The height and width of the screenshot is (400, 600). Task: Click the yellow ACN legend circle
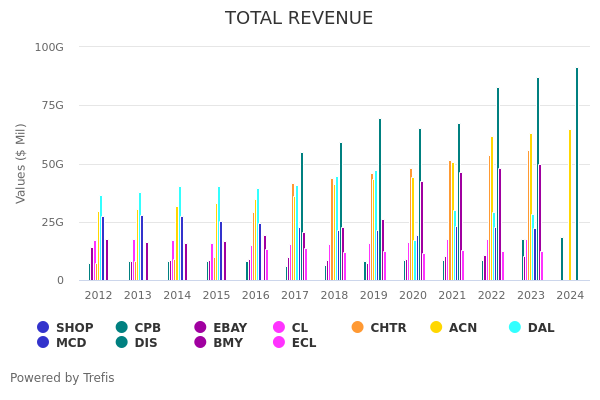pos(436,327)
